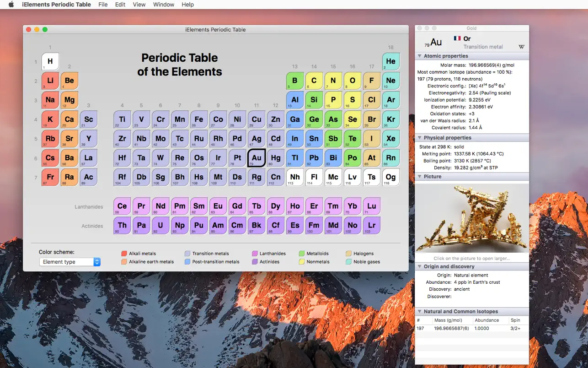Open the Color scheme dropdown
The height and width of the screenshot is (368, 588).
click(69, 263)
